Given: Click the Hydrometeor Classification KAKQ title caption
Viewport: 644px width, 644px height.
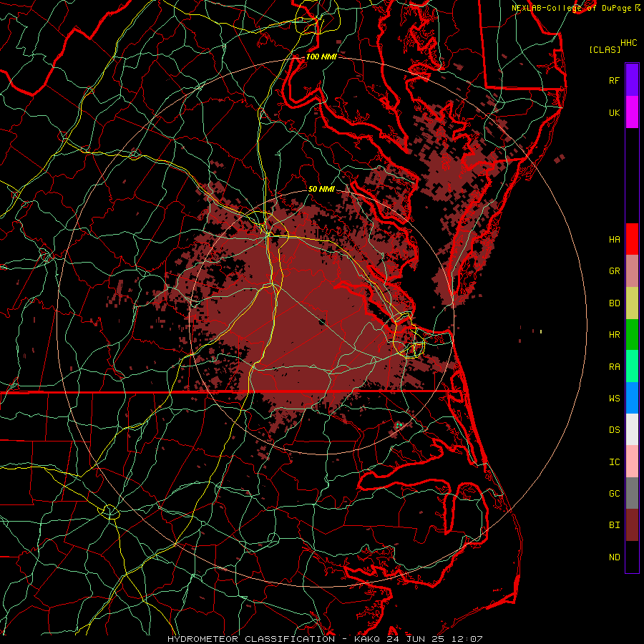Looking at the screenshot, I should coord(325,639).
